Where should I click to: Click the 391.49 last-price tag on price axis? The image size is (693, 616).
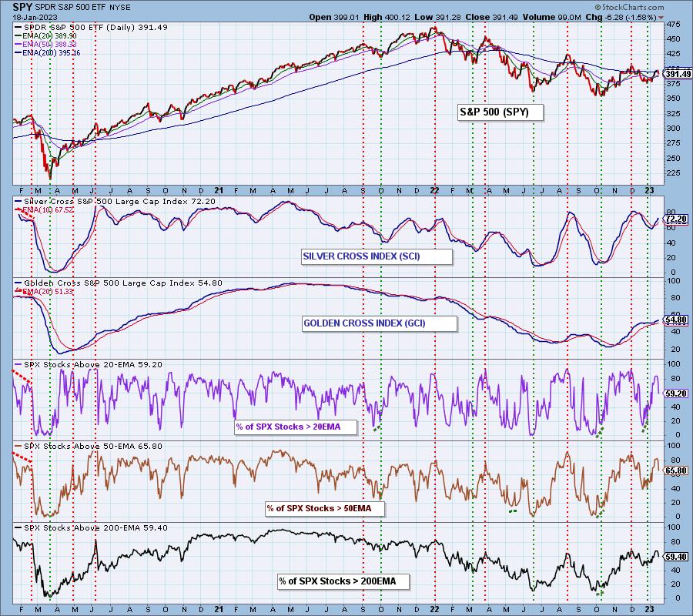pos(678,74)
